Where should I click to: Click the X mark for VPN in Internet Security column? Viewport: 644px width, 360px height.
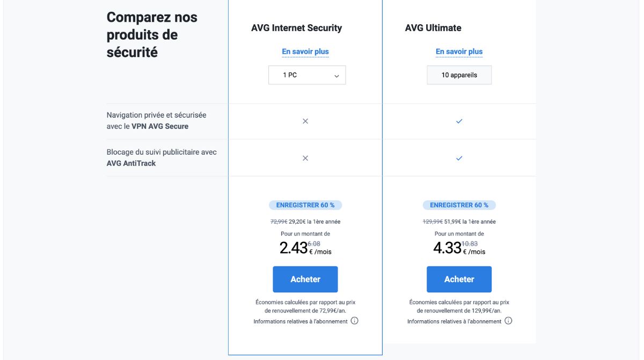(305, 121)
